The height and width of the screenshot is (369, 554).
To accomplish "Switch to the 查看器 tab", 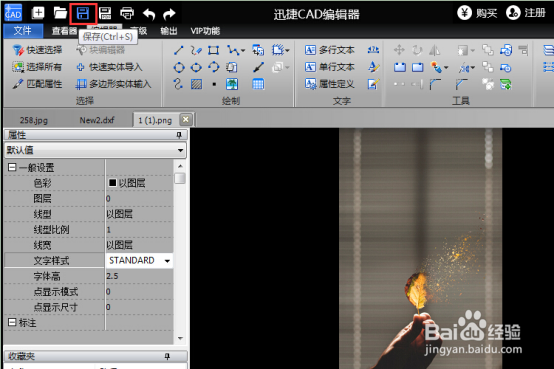I will coord(64,31).
